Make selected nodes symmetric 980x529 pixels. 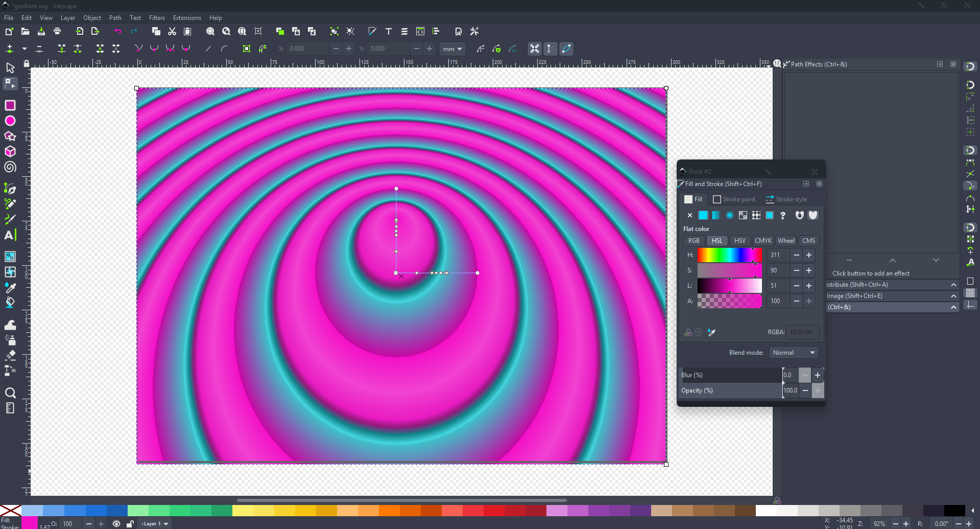click(170, 49)
